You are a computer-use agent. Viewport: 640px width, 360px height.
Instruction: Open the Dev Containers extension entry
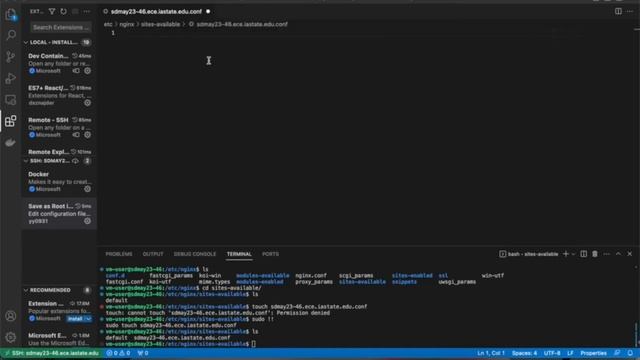[59, 63]
